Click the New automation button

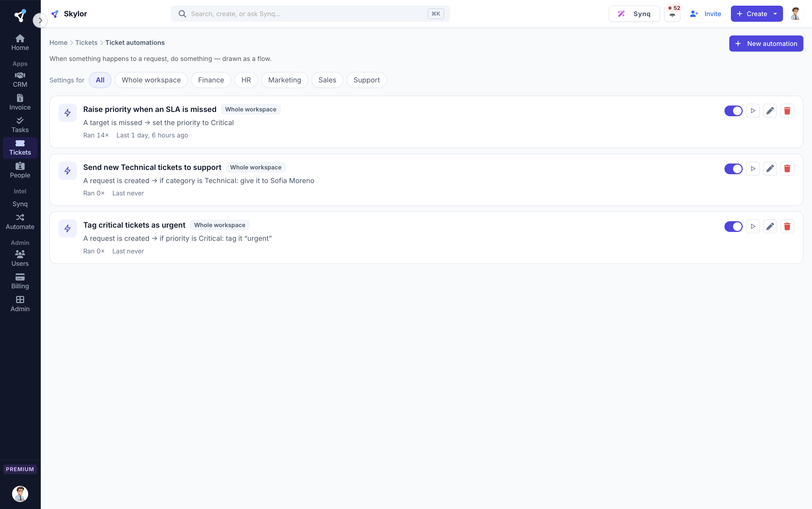click(x=766, y=43)
